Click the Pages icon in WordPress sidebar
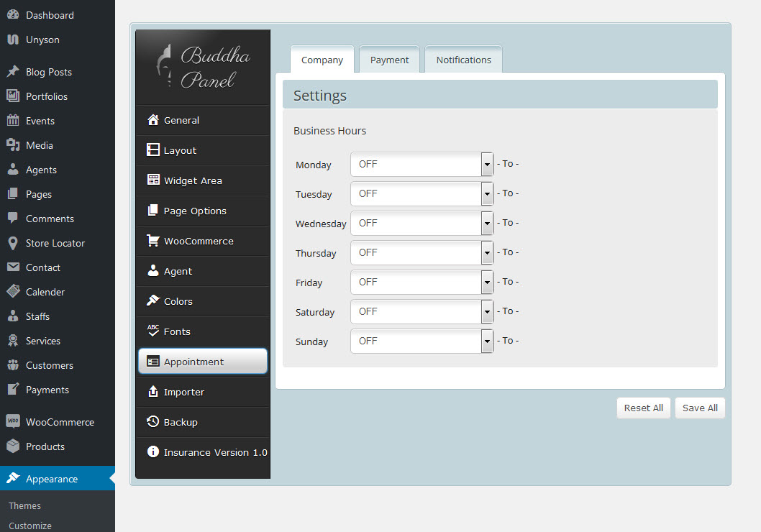The height and width of the screenshot is (532, 761). (x=13, y=193)
